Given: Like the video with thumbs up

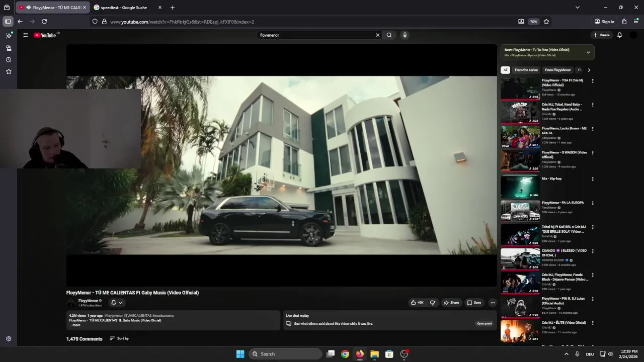Looking at the screenshot, I should [x=417, y=303].
